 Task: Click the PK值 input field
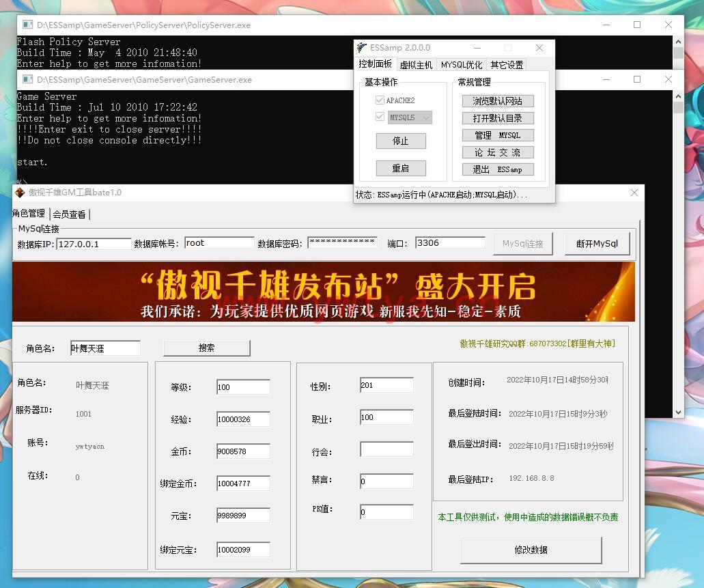tap(386, 512)
